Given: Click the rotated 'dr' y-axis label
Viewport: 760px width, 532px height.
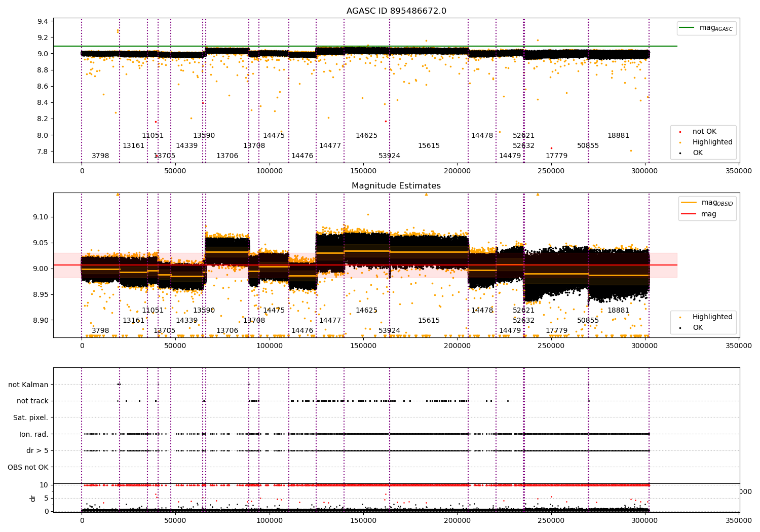Looking at the screenshot, I should [x=33, y=498].
